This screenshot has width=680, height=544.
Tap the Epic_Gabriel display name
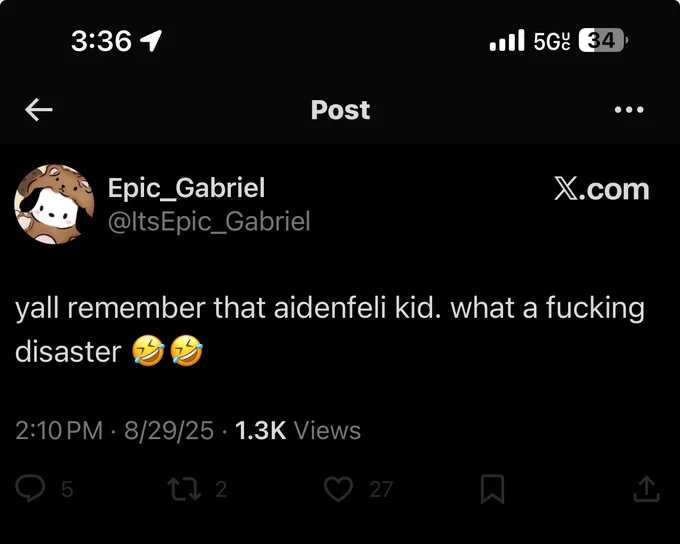[186, 188]
